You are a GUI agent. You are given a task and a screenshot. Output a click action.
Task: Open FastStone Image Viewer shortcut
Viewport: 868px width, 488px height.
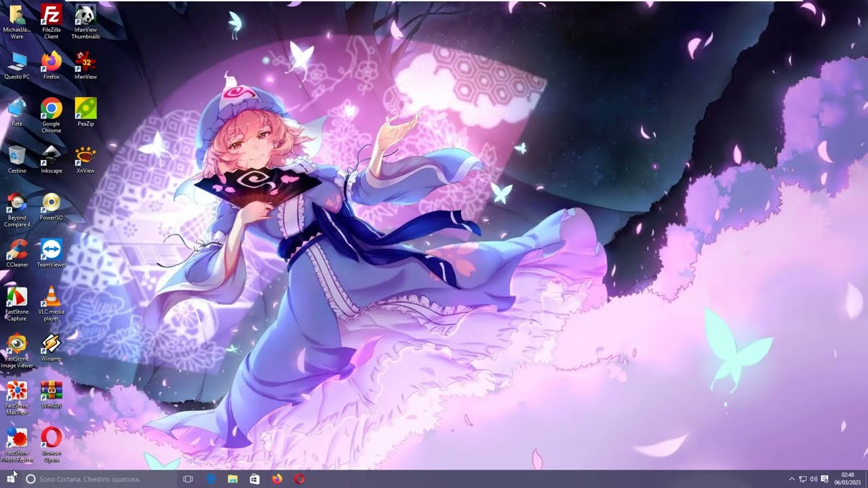(17, 350)
